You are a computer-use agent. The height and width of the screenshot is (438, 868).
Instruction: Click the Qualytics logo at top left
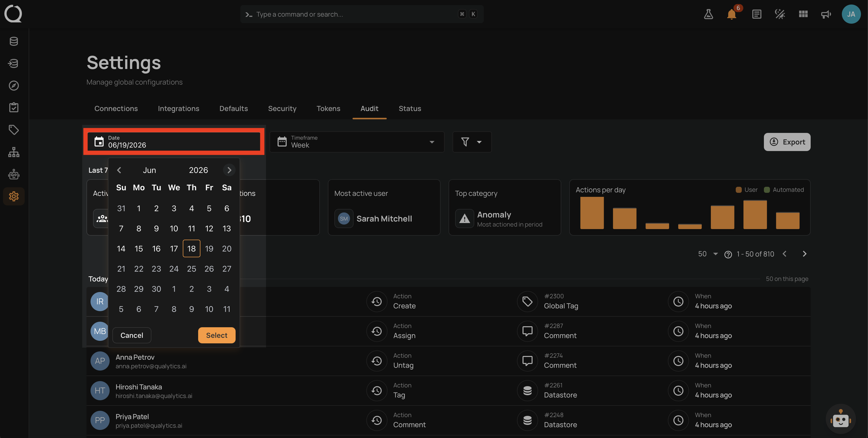[13, 14]
